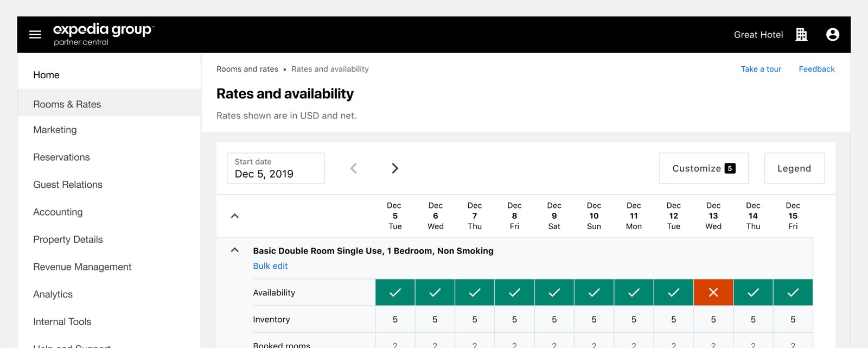The image size is (868, 348).
Task: Toggle availability for Dec 15
Action: [x=793, y=293]
